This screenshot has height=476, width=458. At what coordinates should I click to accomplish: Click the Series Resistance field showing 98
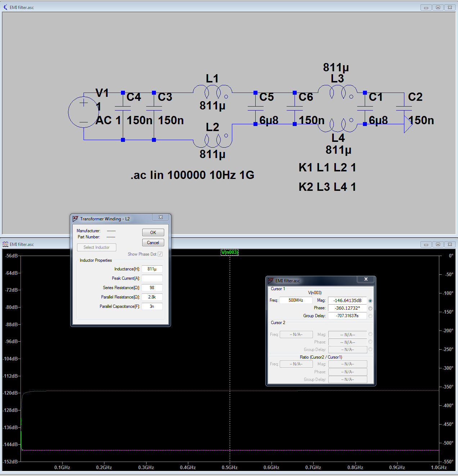pyautogui.click(x=152, y=288)
